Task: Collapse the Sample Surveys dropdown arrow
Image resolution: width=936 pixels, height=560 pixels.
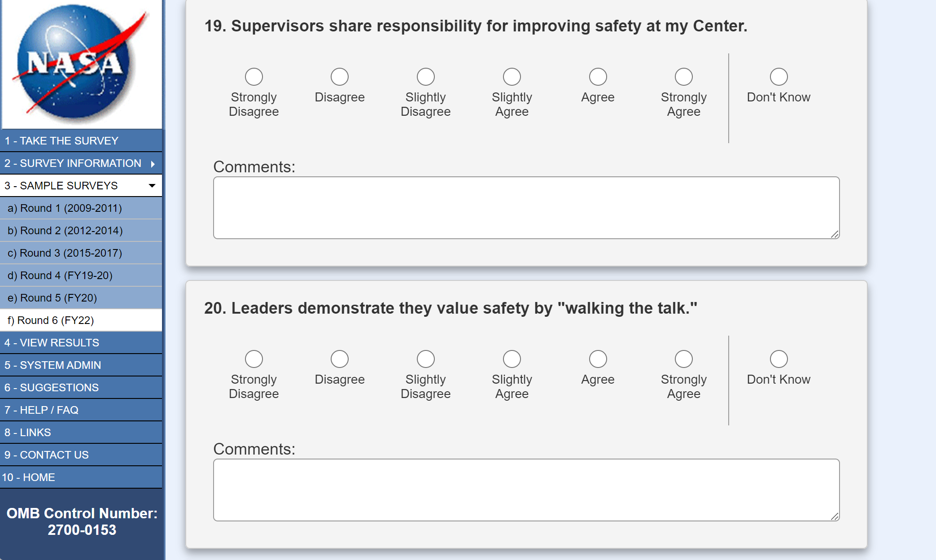Action: click(x=152, y=186)
